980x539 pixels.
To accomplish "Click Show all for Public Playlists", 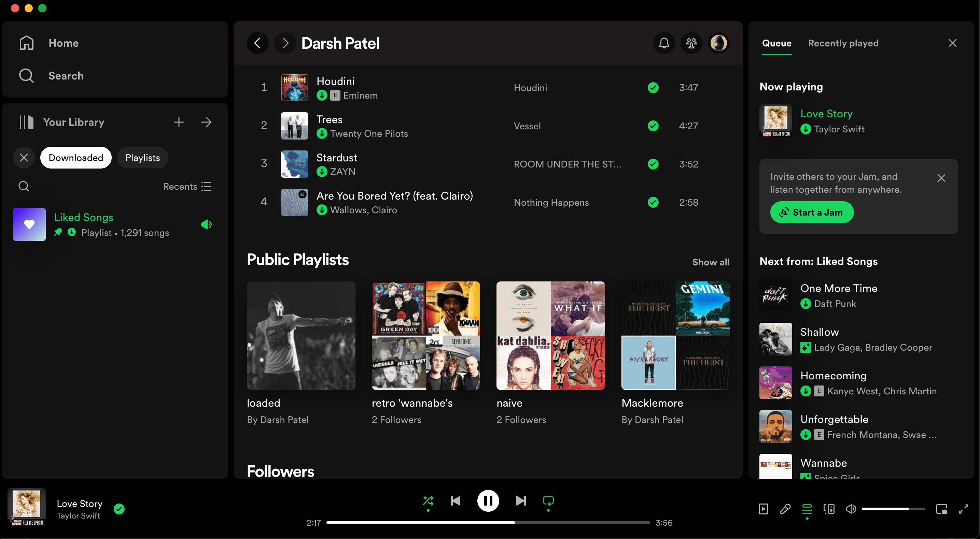I will pyautogui.click(x=711, y=262).
